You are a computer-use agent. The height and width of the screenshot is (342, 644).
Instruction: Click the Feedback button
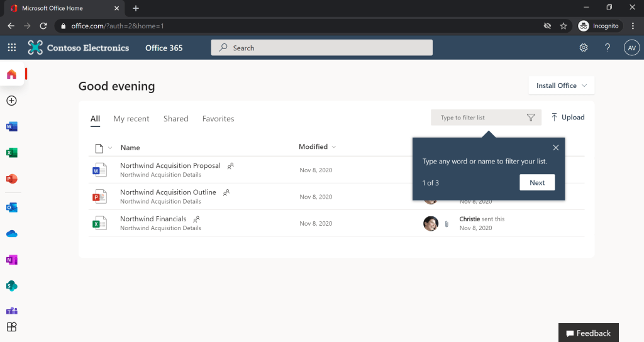click(588, 333)
